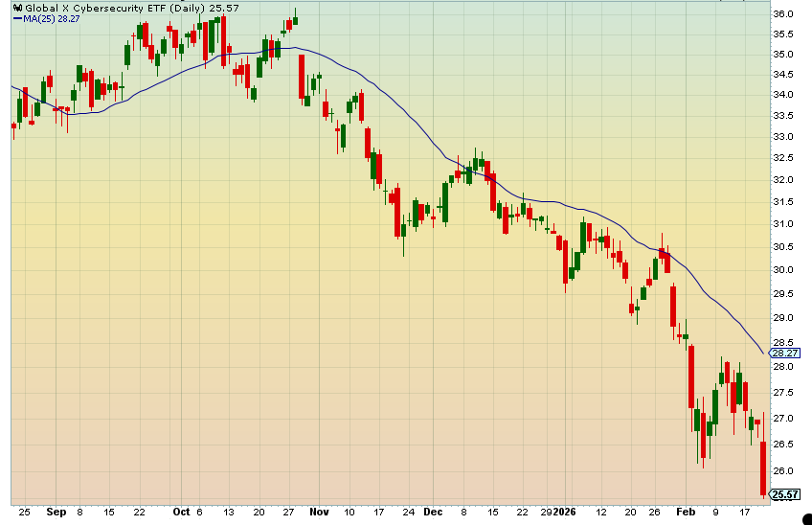Select the 30.0 price axis label
The width and height of the screenshot is (812, 525).
(x=783, y=269)
